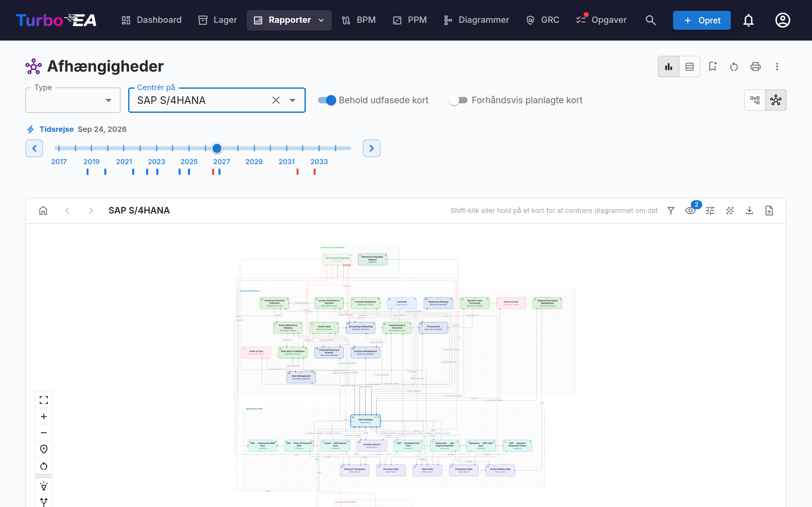812x507 pixels.
Task: Switch to the tree layout view icon
Action: 755,100
